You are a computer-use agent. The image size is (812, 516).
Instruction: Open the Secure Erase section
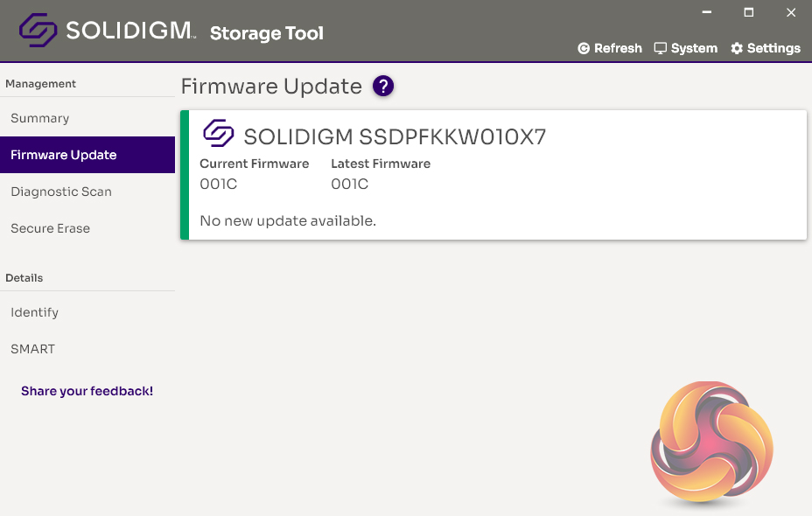[x=51, y=228]
